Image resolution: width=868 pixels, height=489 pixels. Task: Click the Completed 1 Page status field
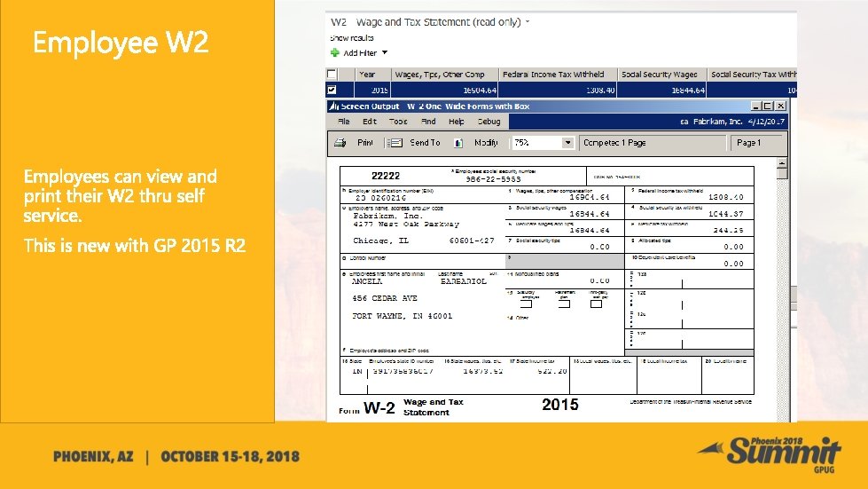[x=652, y=143]
